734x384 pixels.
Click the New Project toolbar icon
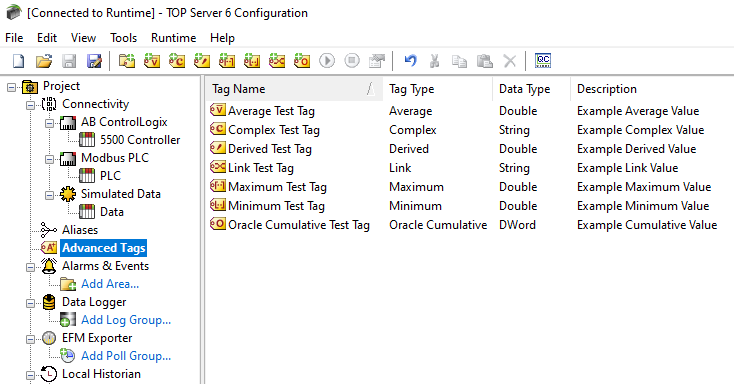[x=19, y=61]
